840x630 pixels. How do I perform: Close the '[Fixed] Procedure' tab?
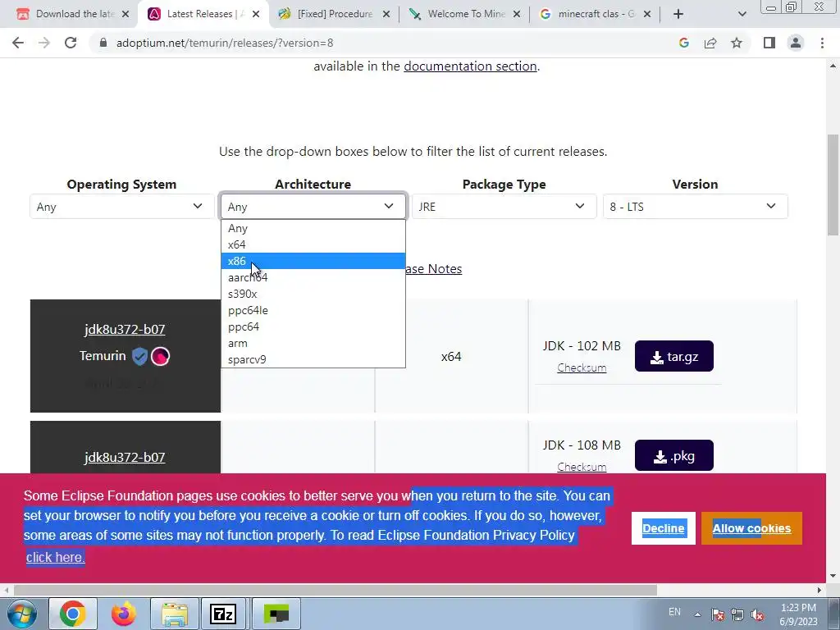click(386, 14)
